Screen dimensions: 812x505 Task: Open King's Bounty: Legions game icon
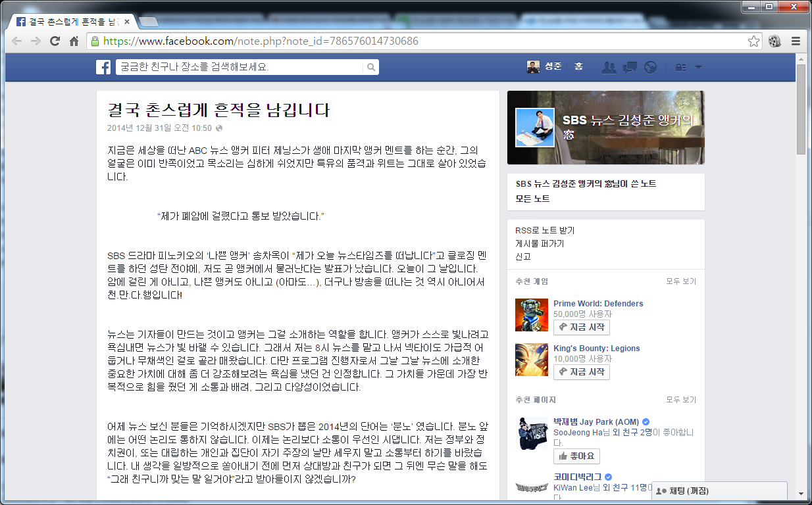[532, 359]
